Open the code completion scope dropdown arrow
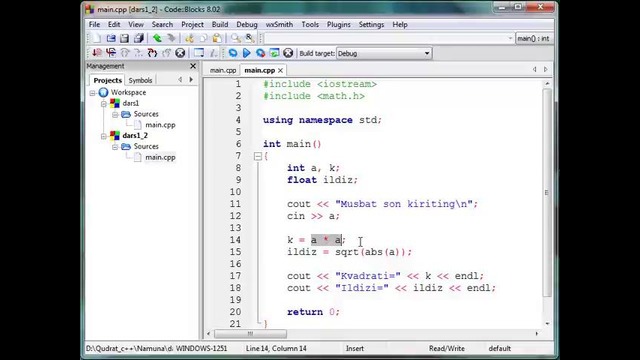This screenshot has height=360, width=640. 510,38
